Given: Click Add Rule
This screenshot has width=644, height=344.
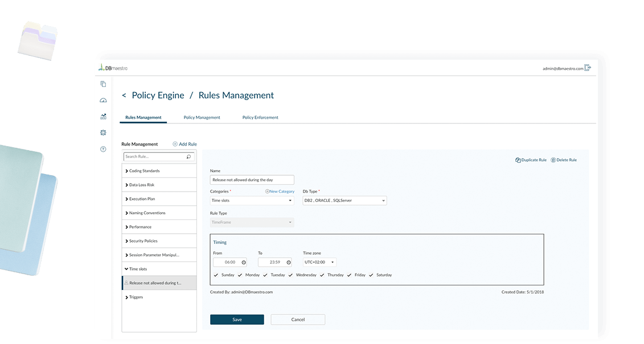Looking at the screenshot, I should coord(184,144).
